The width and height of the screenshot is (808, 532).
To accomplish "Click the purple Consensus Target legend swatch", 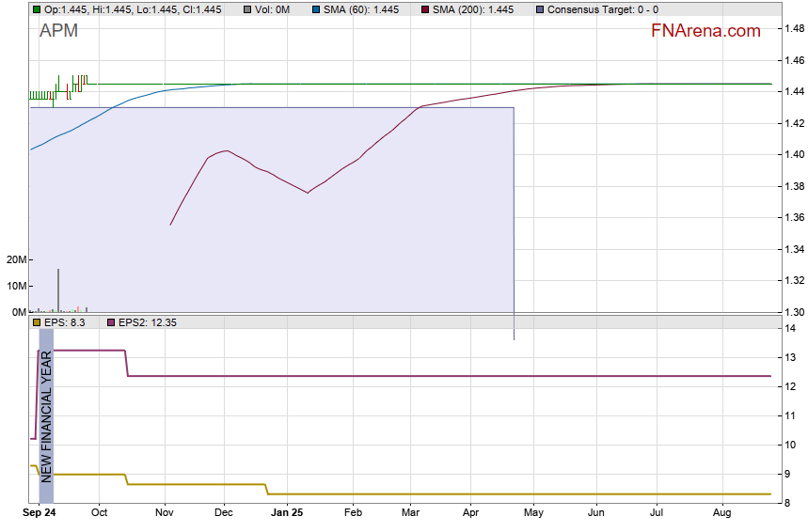I will [539, 9].
